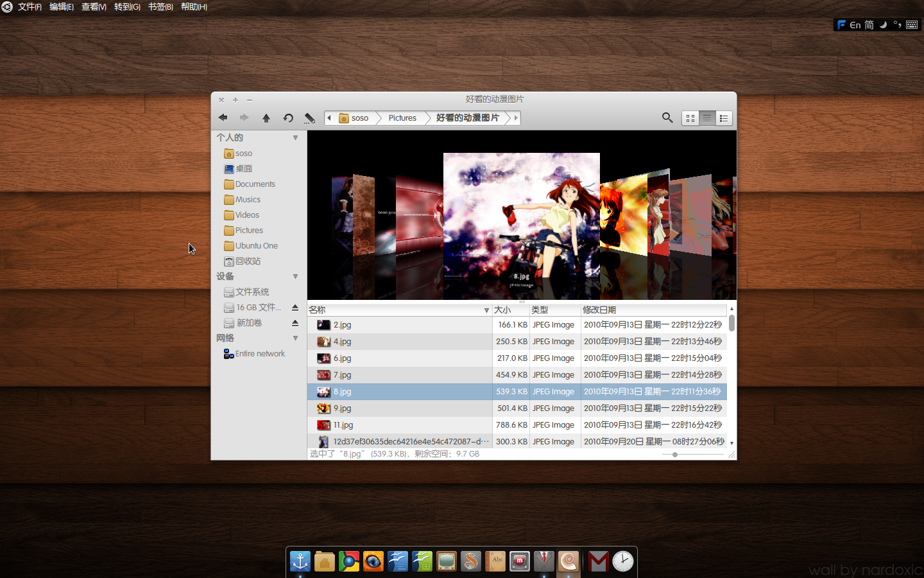Image resolution: width=924 pixels, height=578 pixels.
Task: Open 编辑 menu
Action: click(x=62, y=6)
